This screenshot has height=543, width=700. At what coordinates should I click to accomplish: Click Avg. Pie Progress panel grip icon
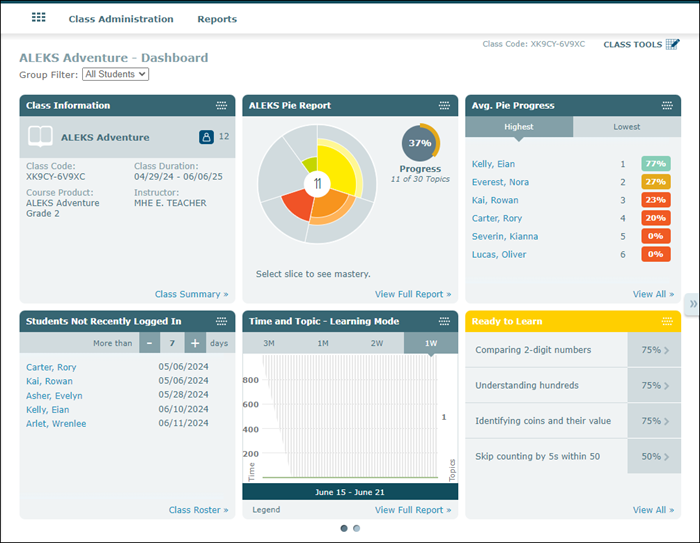[667, 106]
